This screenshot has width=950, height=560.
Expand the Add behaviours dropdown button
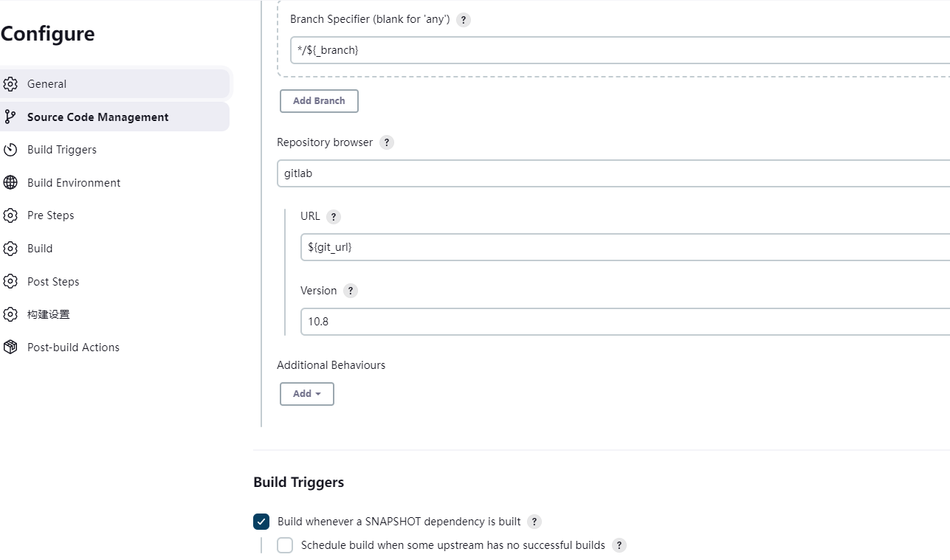[307, 394]
